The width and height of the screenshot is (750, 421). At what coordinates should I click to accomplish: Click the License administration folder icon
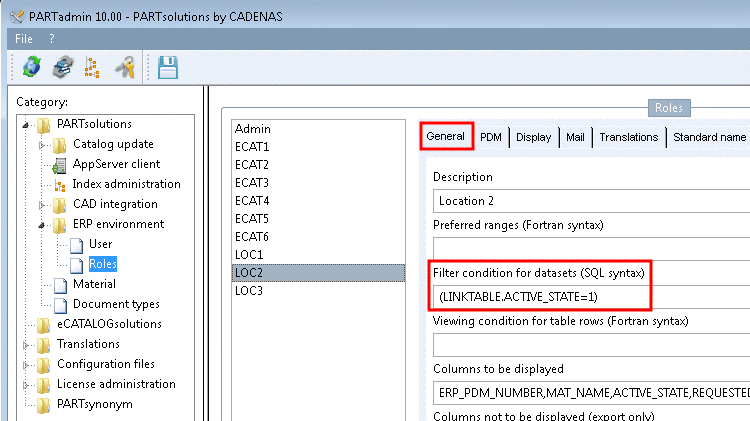pos(44,386)
